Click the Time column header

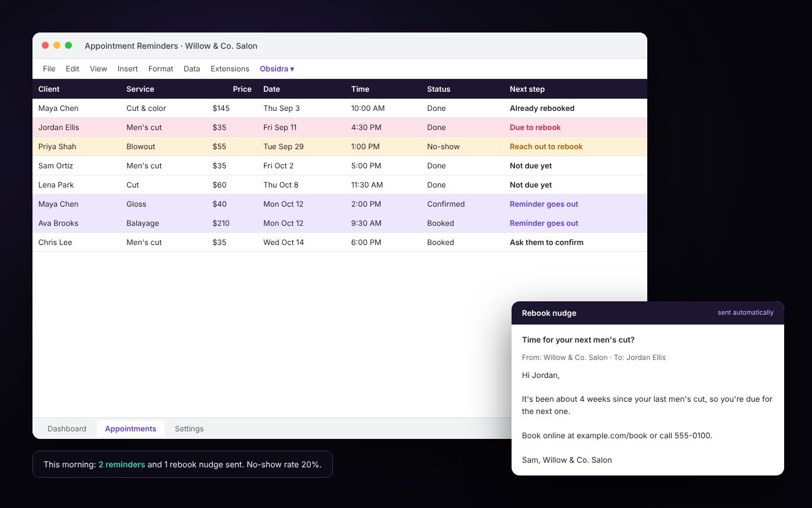click(x=383, y=89)
